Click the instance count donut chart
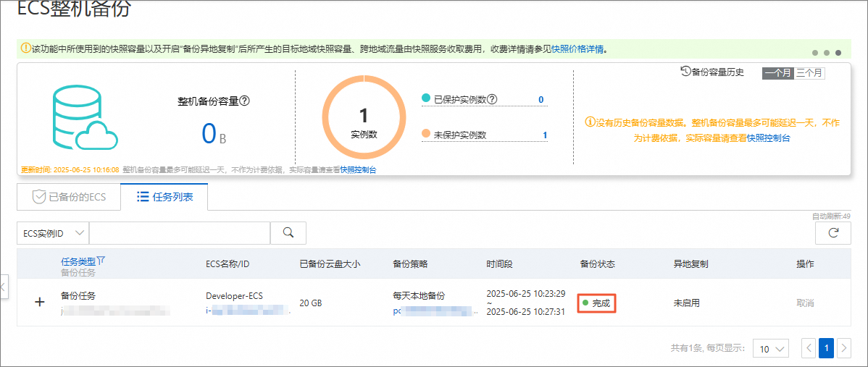 pos(364,117)
